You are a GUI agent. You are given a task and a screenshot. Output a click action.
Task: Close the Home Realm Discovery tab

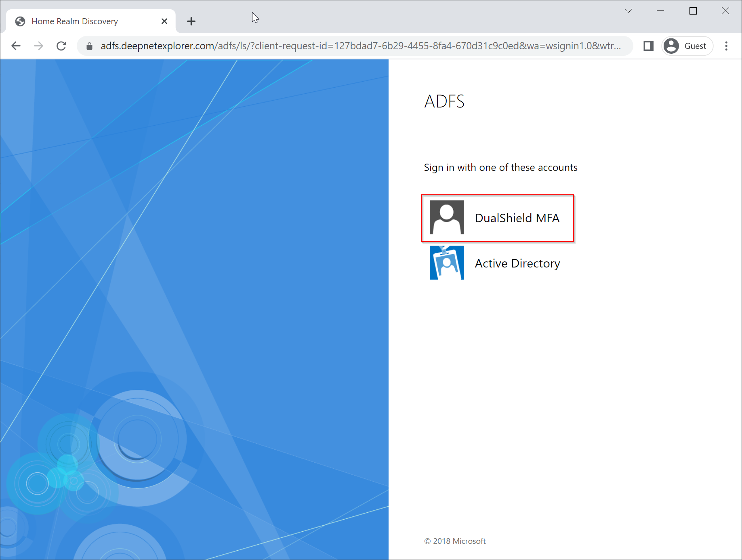coord(164,21)
